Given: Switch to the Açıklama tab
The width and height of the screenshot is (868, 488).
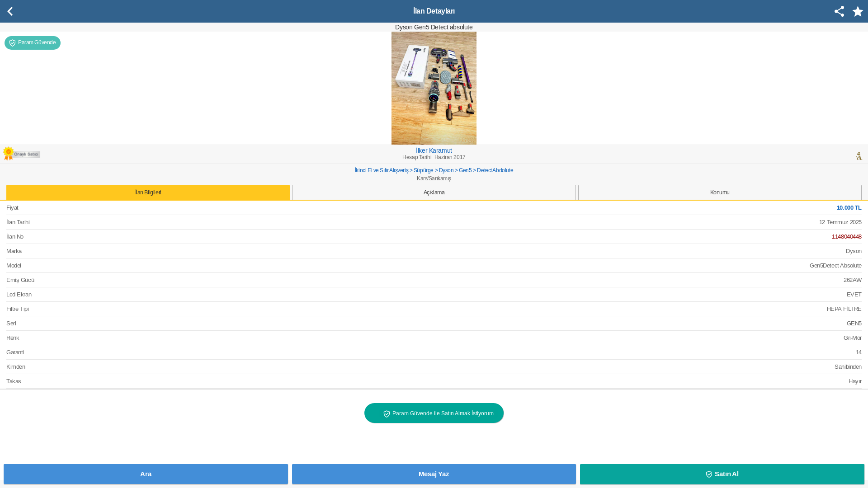Looking at the screenshot, I should (x=434, y=192).
